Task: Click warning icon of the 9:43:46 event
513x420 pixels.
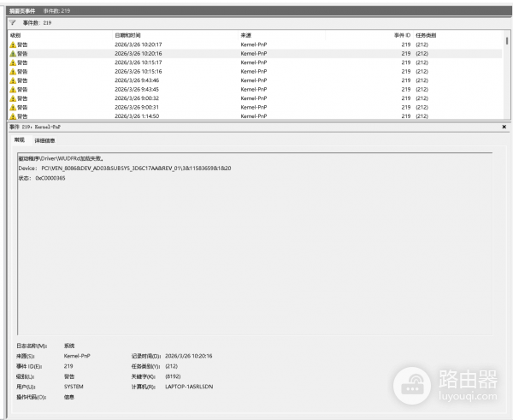Action: (x=13, y=80)
